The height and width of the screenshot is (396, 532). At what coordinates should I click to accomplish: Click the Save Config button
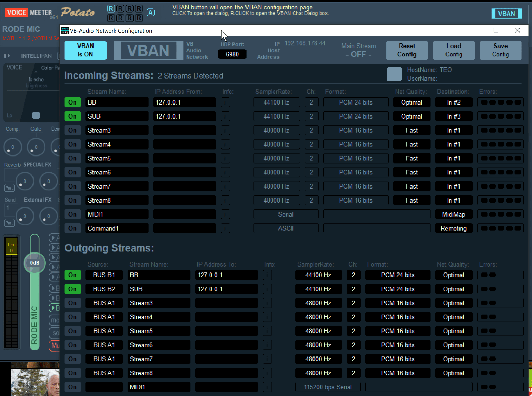click(500, 50)
